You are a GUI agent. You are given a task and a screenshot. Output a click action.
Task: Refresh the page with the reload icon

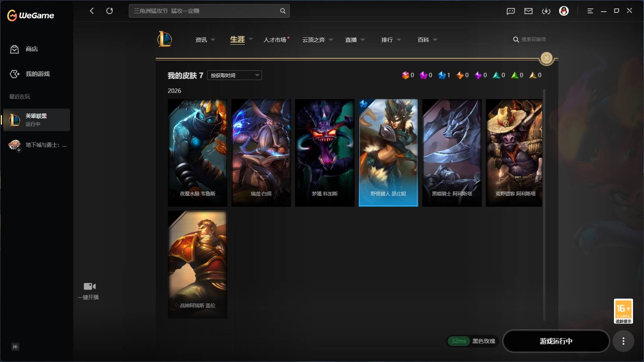[109, 11]
